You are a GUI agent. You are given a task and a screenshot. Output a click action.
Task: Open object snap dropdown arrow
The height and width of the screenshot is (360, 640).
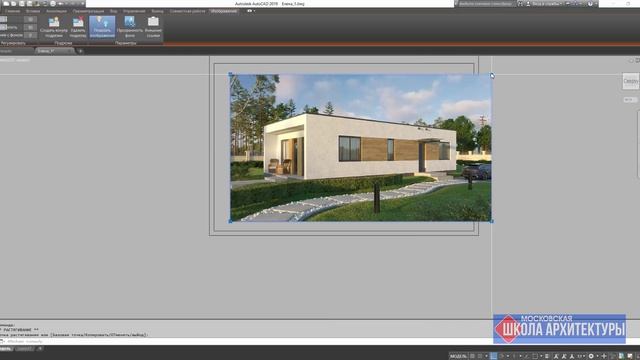[x=542, y=356]
